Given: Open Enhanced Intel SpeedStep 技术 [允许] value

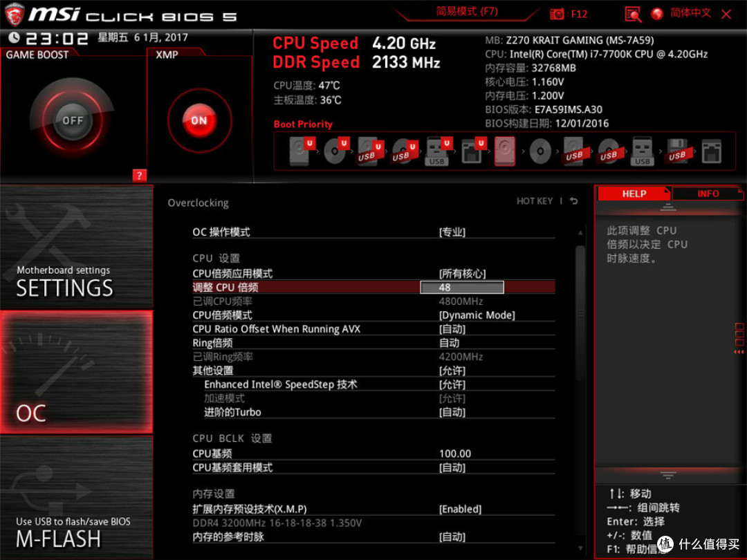Looking at the screenshot, I should 452,384.
